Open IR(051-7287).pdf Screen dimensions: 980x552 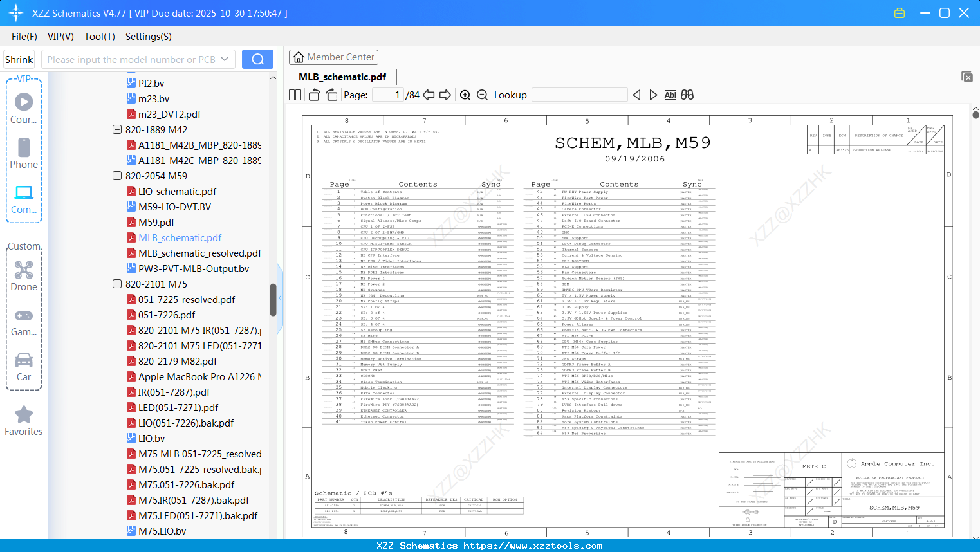[168, 392]
